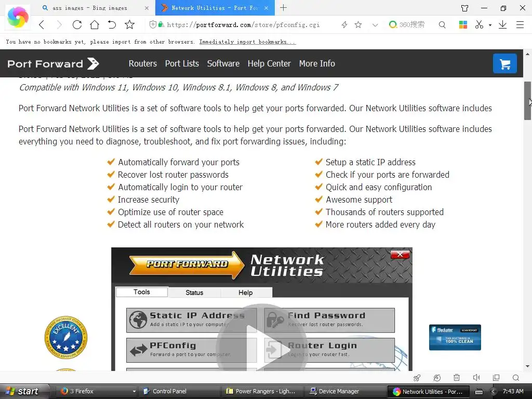Click the 360 browser logo icon

point(18,17)
